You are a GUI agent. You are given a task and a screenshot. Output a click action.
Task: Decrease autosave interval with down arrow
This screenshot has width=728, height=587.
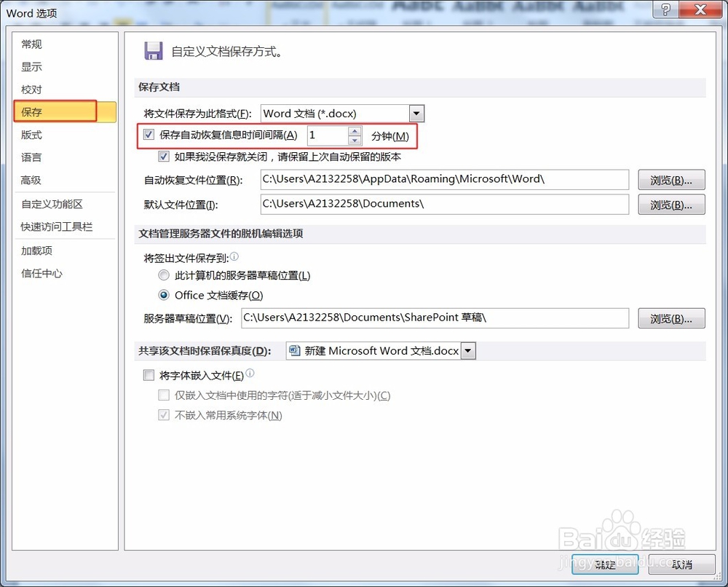(x=355, y=141)
